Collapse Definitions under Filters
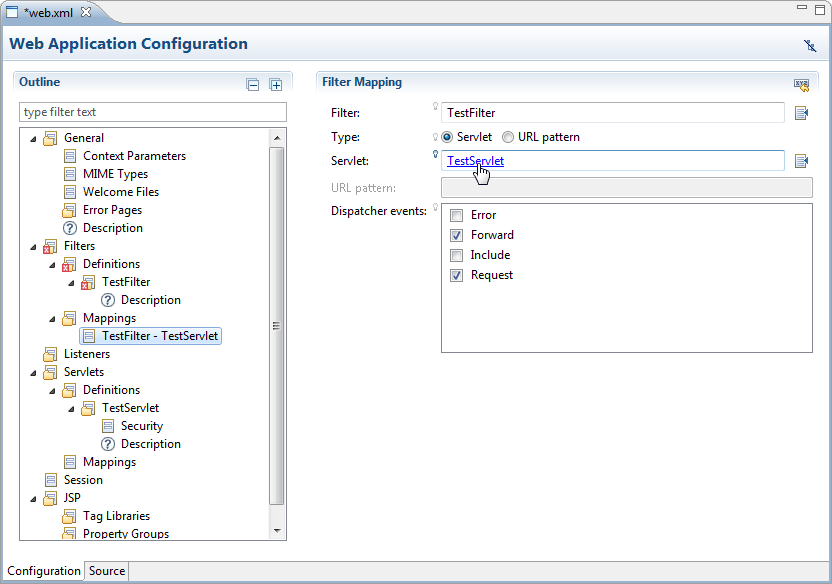Screen dimensions: 832x584 (52, 265)
